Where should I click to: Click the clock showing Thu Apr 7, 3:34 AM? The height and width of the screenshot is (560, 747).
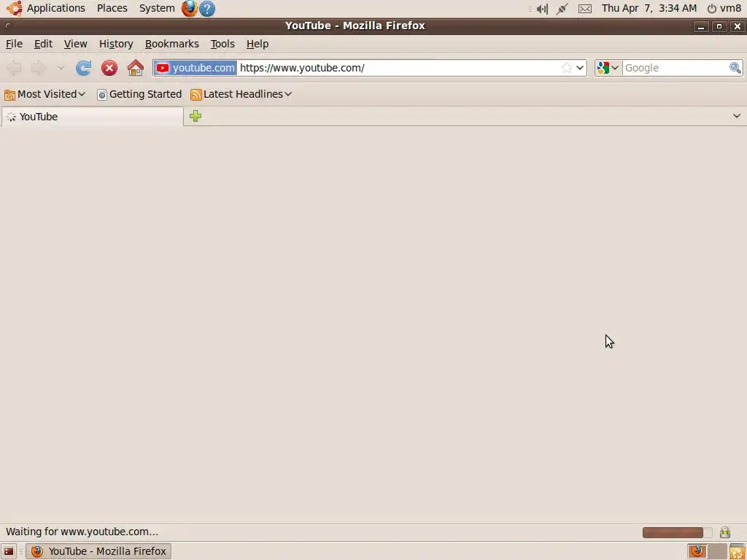click(649, 8)
